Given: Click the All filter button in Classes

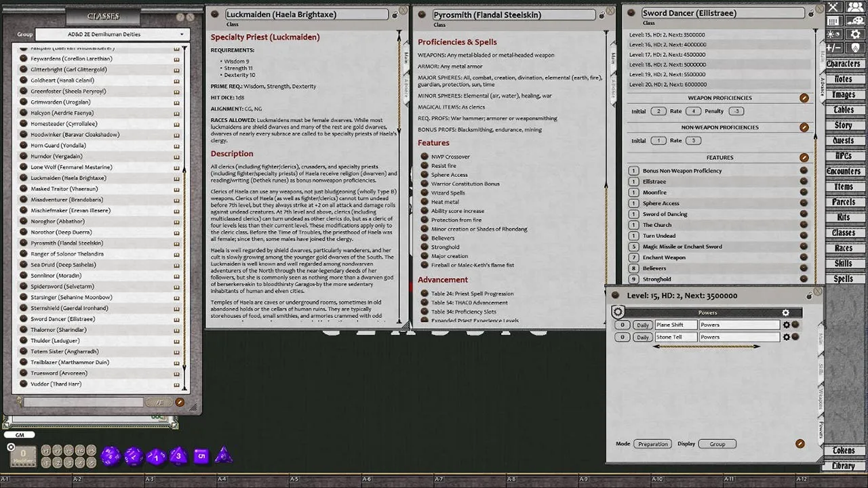Looking at the screenshot, I should [160, 402].
